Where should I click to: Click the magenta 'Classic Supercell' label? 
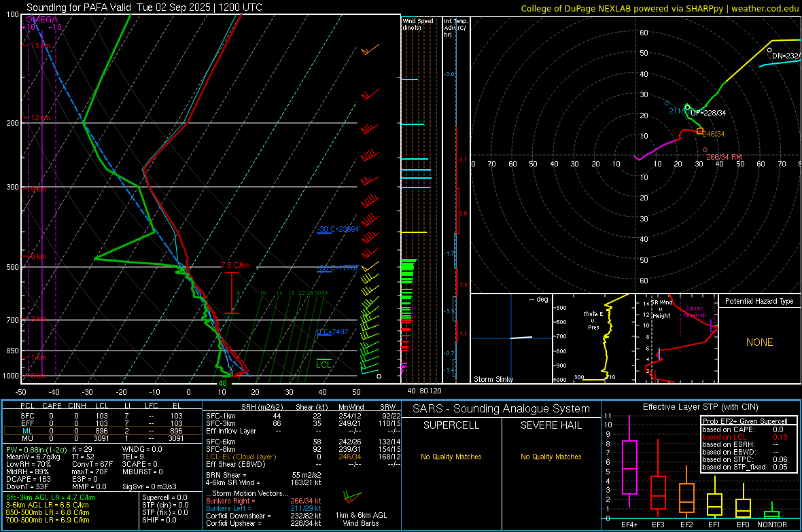pyautogui.click(x=694, y=312)
